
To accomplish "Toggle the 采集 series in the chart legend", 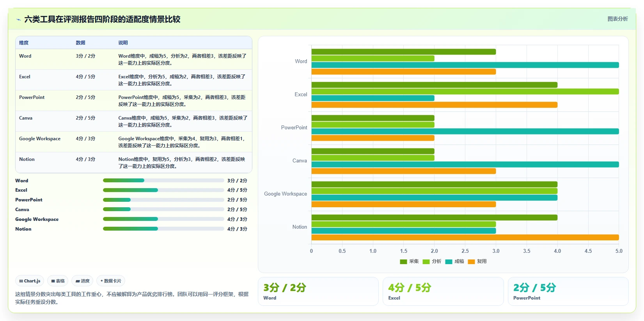I will pos(409,261).
